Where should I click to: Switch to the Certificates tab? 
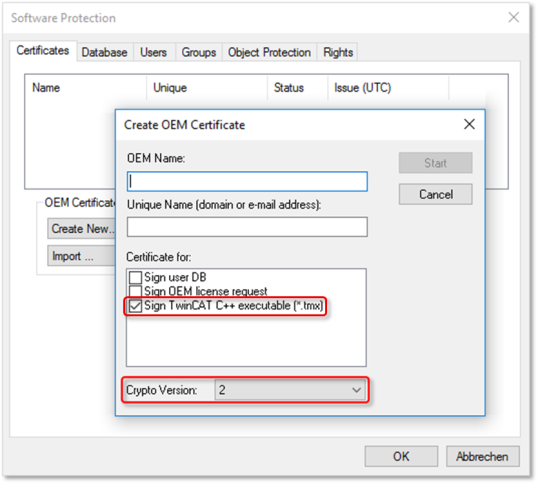(43, 51)
